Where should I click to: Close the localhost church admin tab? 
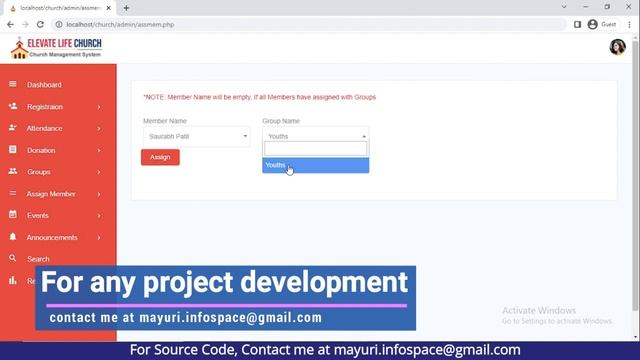[x=109, y=8]
